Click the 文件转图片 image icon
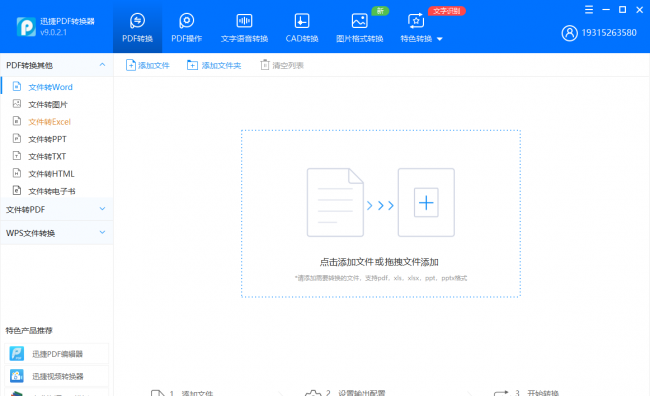Screen dimensions: 650x396 (x=17, y=104)
